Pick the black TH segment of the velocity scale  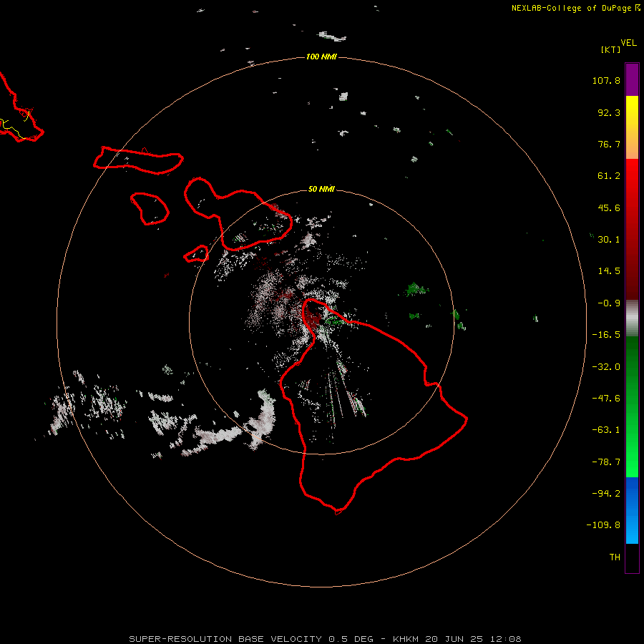click(632, 557)
